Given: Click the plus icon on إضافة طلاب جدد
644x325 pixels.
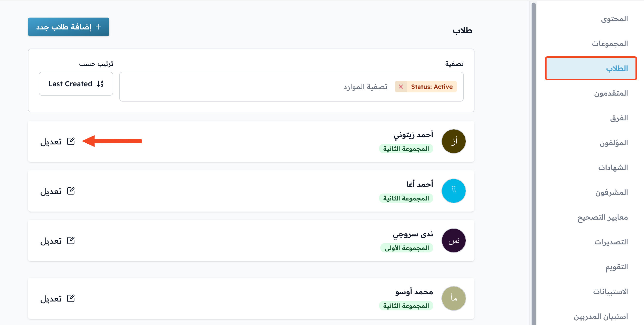Looking at the screenshot, I should coord(98,27).
